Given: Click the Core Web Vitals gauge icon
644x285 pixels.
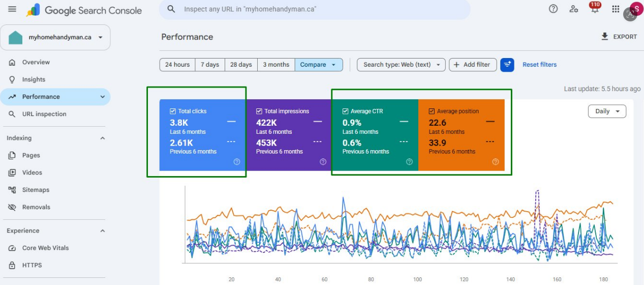Looking at the screenshot, I should click(x=12, y=248).
